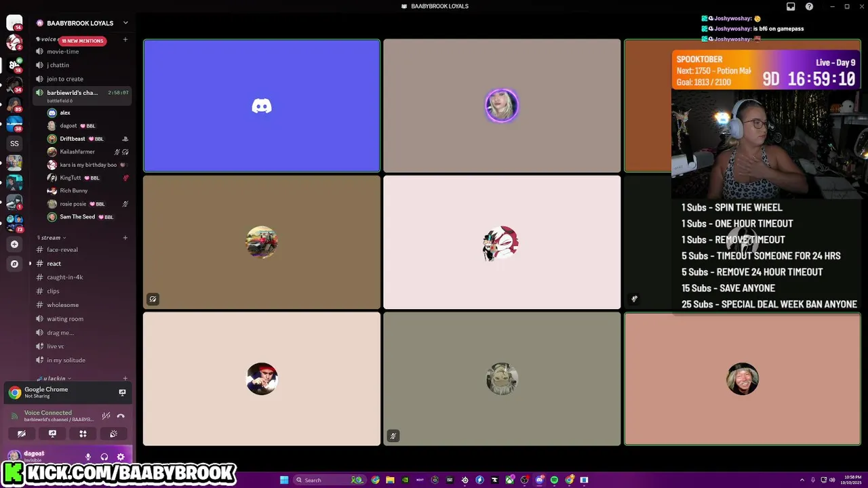Click user KingTutt in voice list
The height and width of the screenshot is (488, 868).
click(87, 178)
